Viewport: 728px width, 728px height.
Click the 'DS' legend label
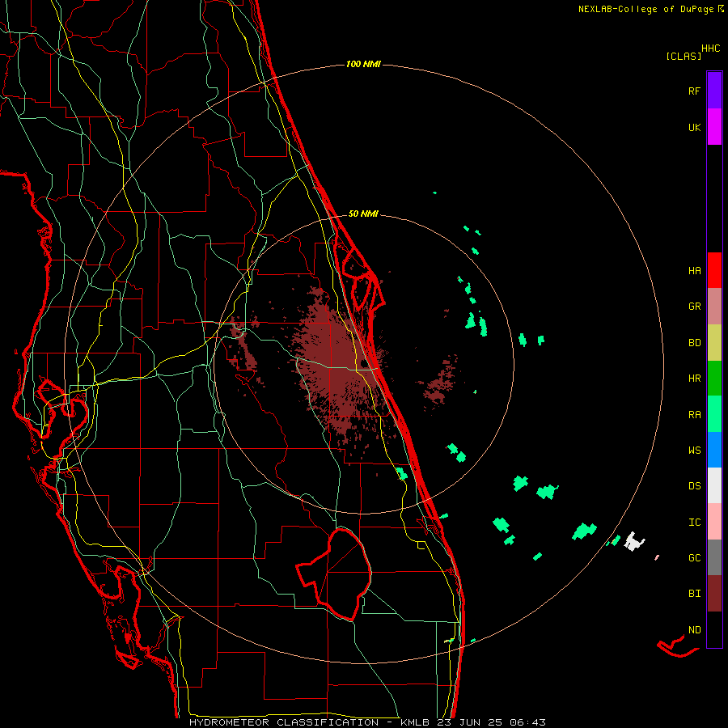point(695,486)
